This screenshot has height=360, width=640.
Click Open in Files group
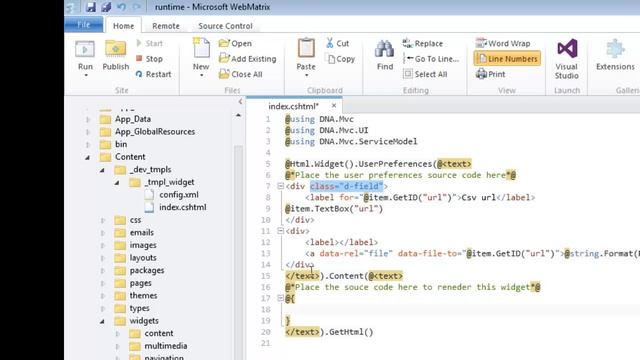coord(235,43)
